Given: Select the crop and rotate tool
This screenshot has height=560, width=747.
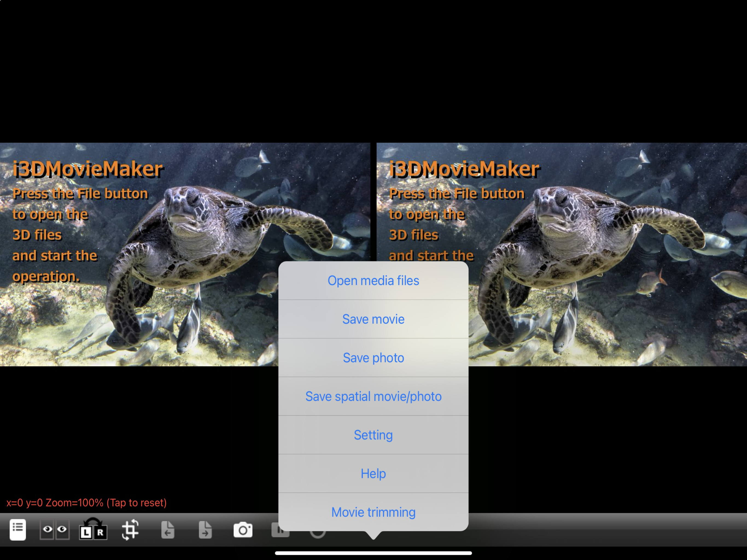Looking at the screenshot, I should [130, 530].
